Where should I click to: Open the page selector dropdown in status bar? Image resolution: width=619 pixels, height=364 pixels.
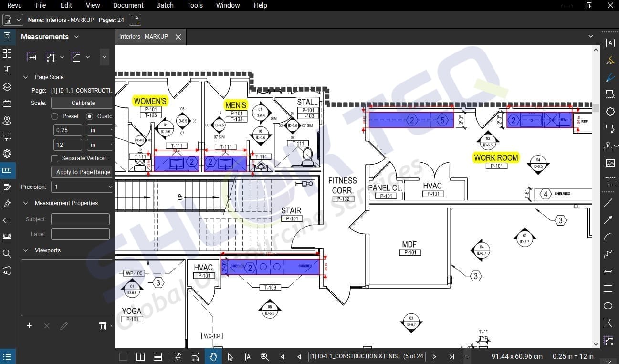point(468,356)
